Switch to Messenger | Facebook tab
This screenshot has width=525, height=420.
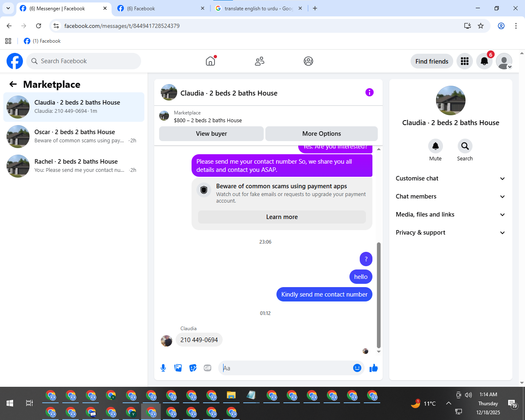pyautogui.click(x=64, y=9)
